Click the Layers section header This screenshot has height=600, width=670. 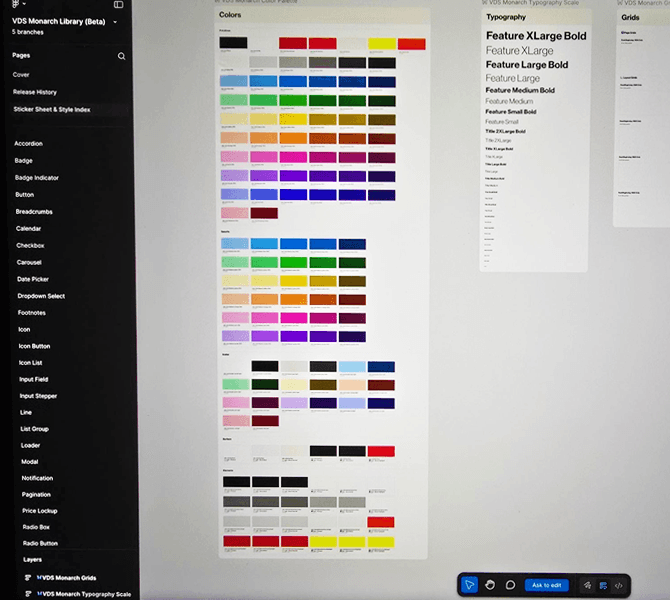pyautogui.click(x=32, y=559)
